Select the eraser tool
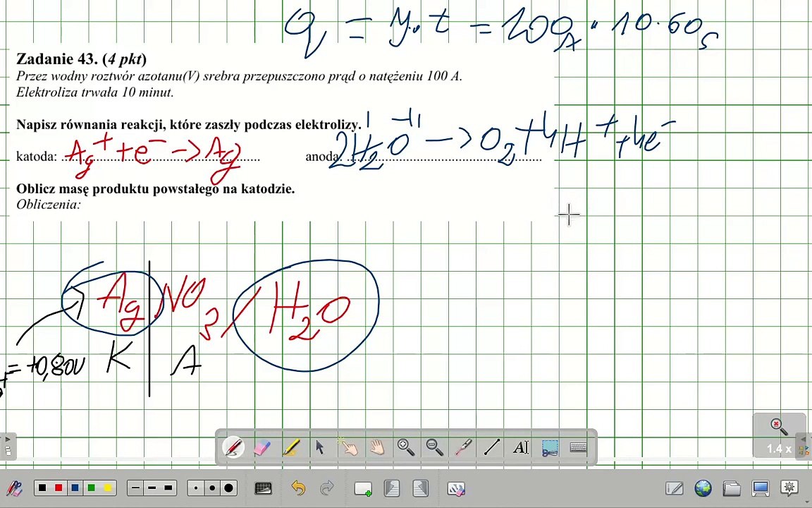Viewport: 812px width, 508px height. [262, 447]
